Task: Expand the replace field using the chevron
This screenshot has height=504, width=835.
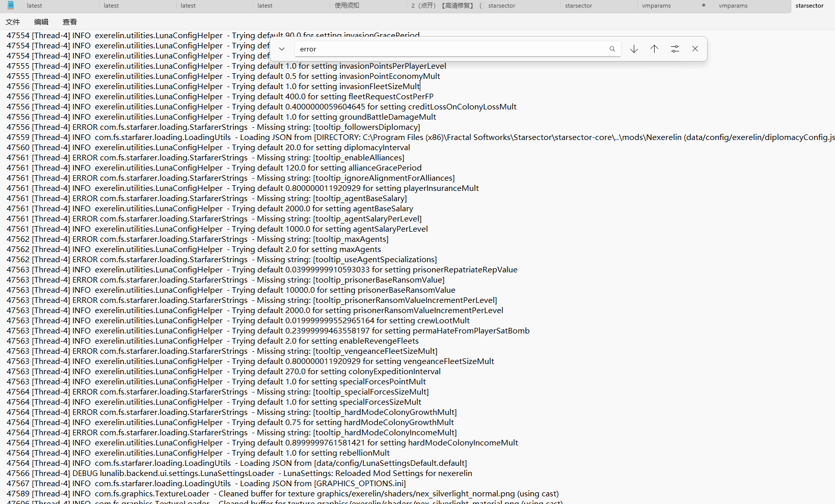Action: click(x=281, y=49)
